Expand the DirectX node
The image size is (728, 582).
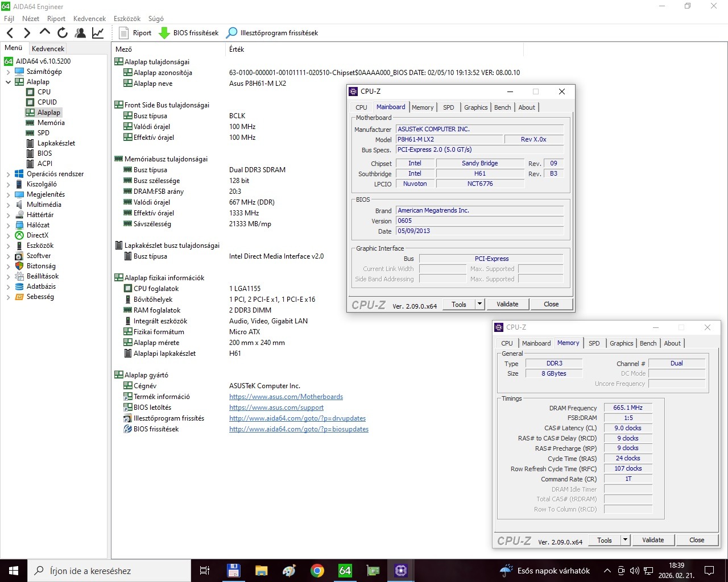point(8,235)
